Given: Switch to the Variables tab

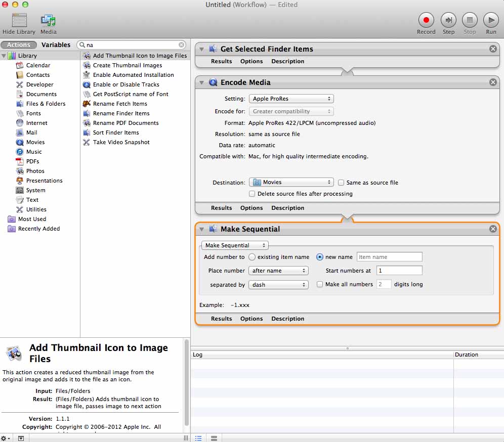Looking at the screenshot, I should 56,45.
